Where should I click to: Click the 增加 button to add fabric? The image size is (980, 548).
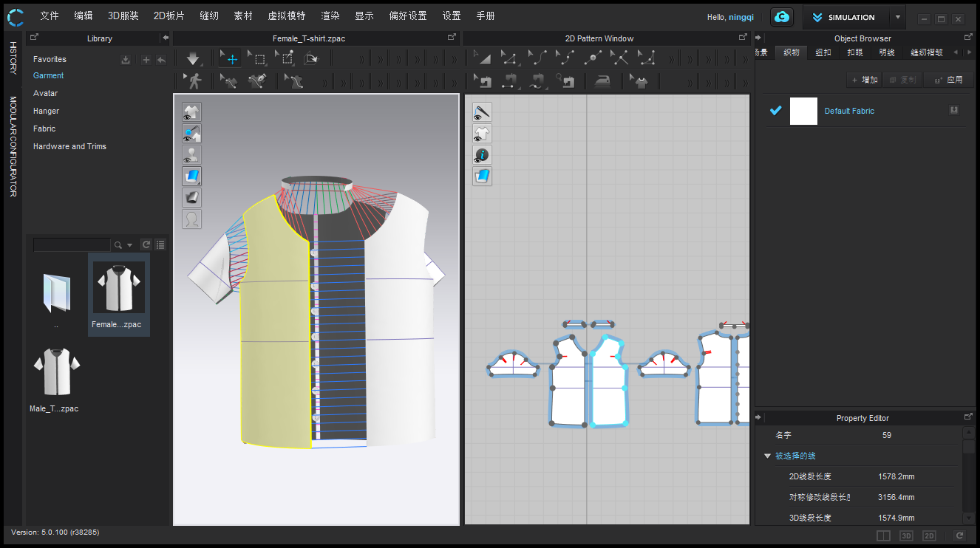[x=865, y=80]
